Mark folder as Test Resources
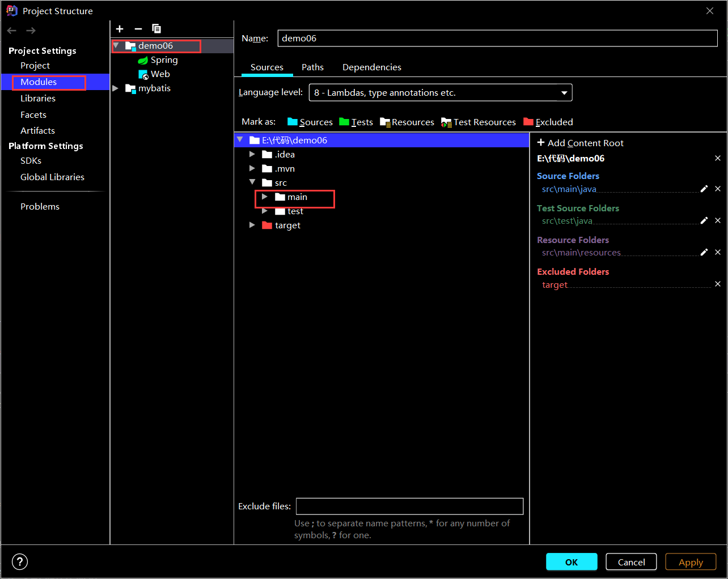 pyautogui.click(x=479, y=122)
